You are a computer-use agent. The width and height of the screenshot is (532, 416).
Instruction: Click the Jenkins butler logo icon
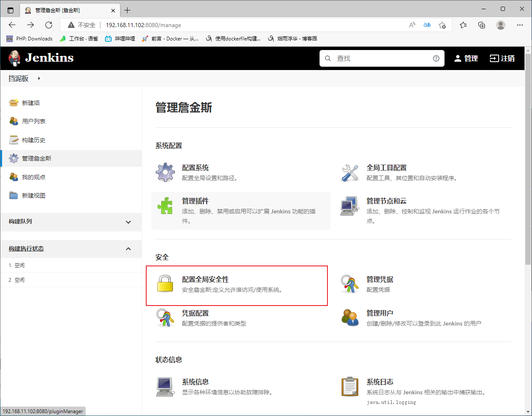pos(14,58)
